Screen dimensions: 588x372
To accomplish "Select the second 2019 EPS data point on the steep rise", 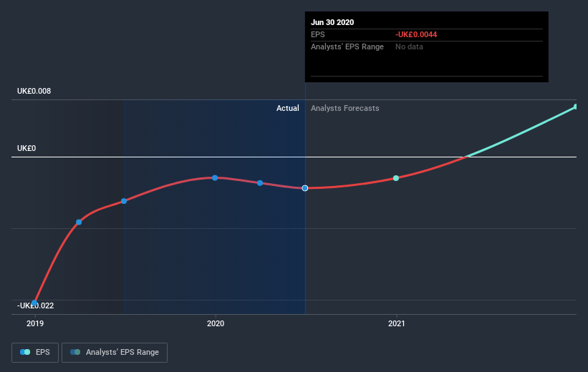I will tap(79, 222).
